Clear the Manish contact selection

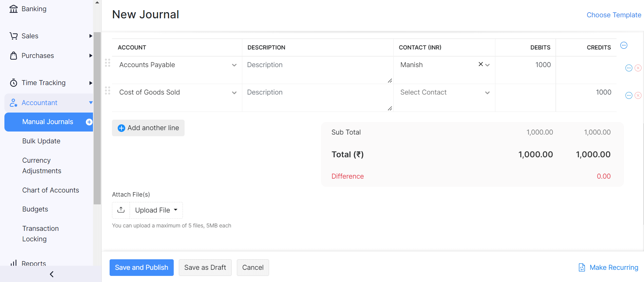pos(480,64)
